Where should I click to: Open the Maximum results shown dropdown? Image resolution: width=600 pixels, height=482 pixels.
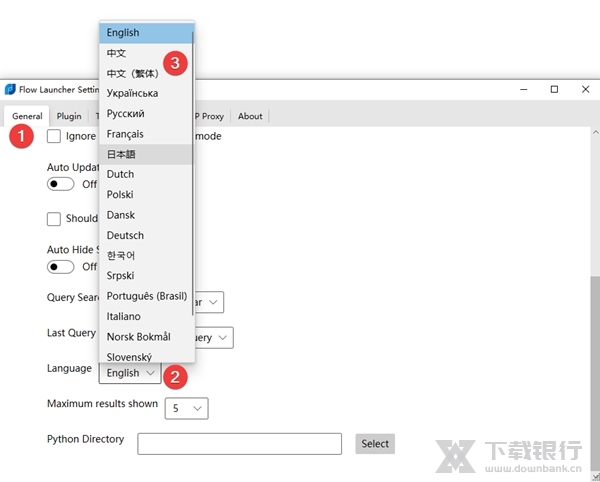coord(187,408)
